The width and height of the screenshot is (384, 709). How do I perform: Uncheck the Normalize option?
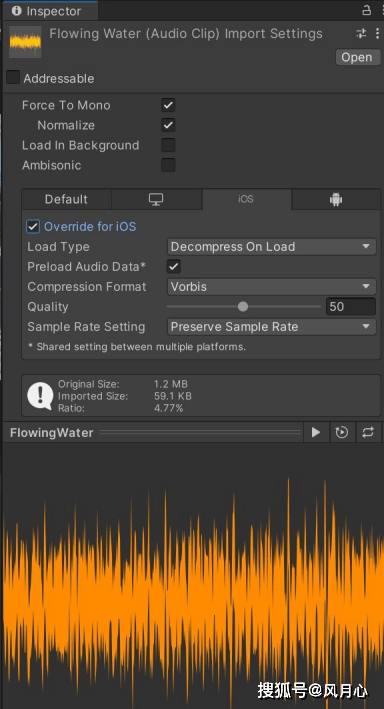pos(168,125)
